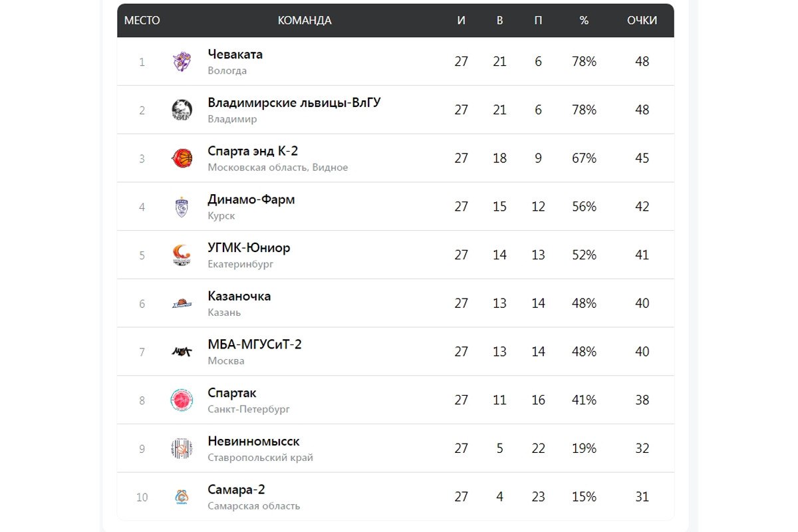Click the Казаночка team logo
The height and width of the screenshot is (532, 798).
(x=182, y=304)
